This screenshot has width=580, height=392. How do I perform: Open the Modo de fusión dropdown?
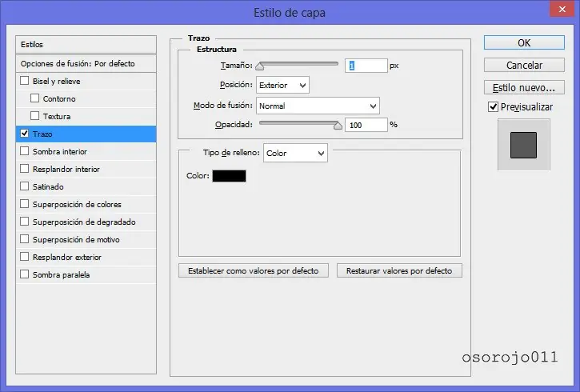(318, 106)
